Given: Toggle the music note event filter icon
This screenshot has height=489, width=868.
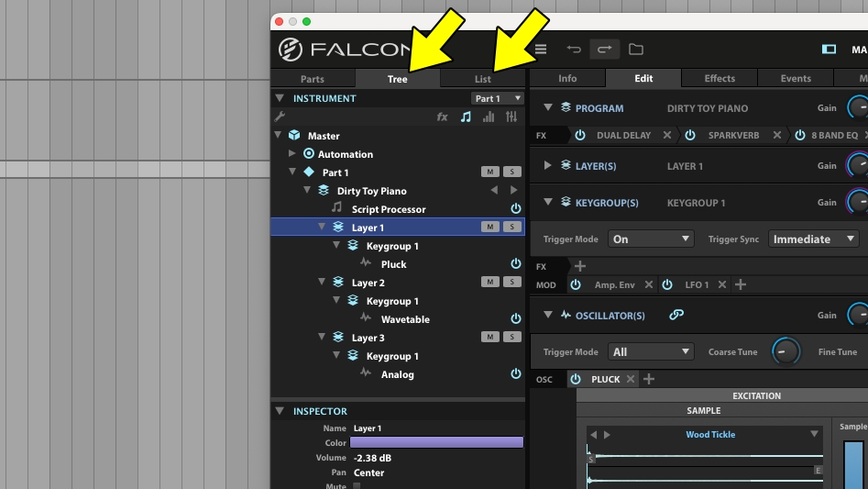Looking at the screenshot, I should 466,117.
